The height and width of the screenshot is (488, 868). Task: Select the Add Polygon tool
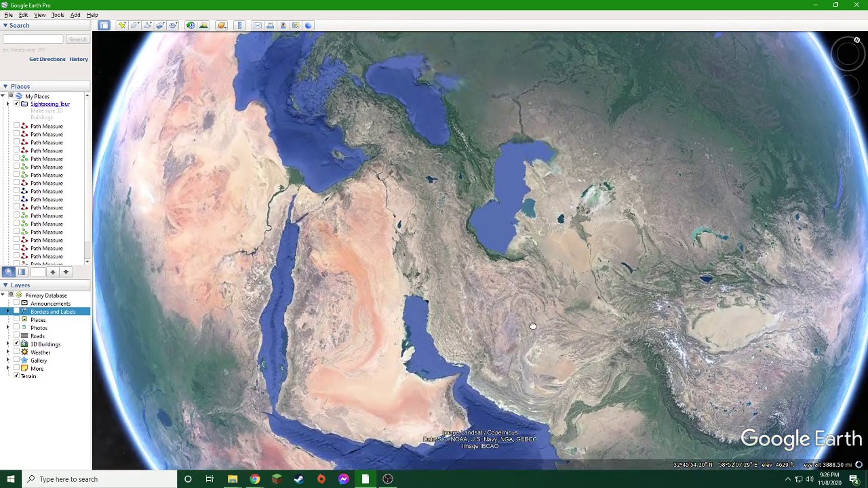click(x=135, y=25)
